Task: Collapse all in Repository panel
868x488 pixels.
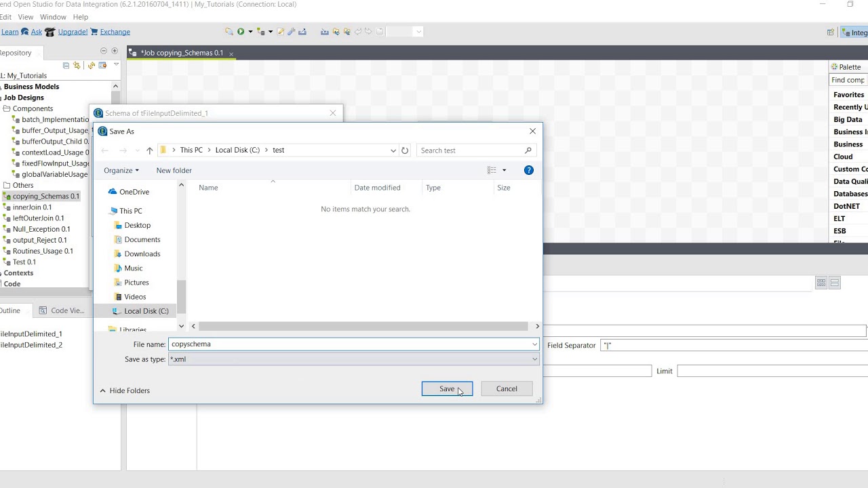Action: pyautogui.click(x=66, y=65)
